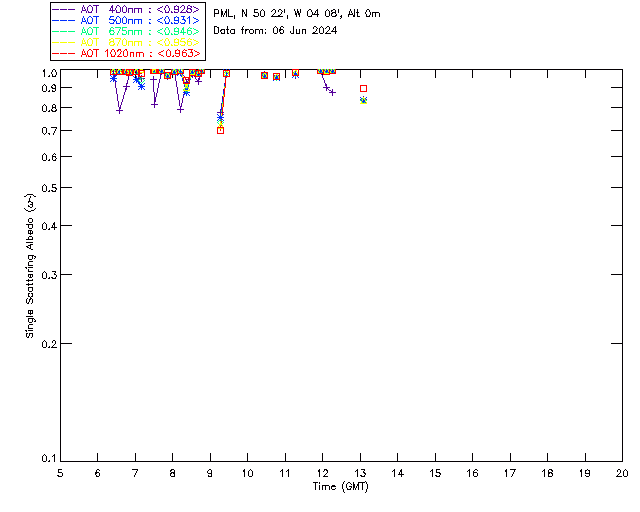
Task: Click the red square marker near 0.7
Action: 220,131
